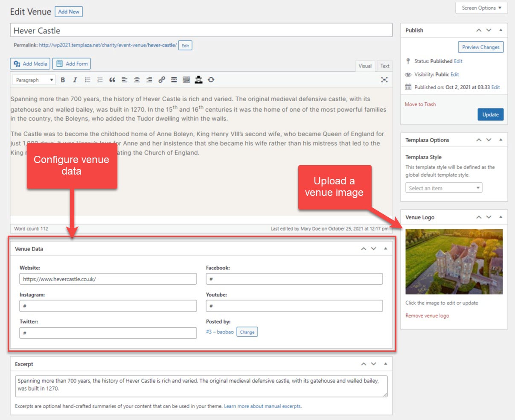Apply italic formatting in editor toolbar
The image size is (515, 420).
click(x=75, y=80)
